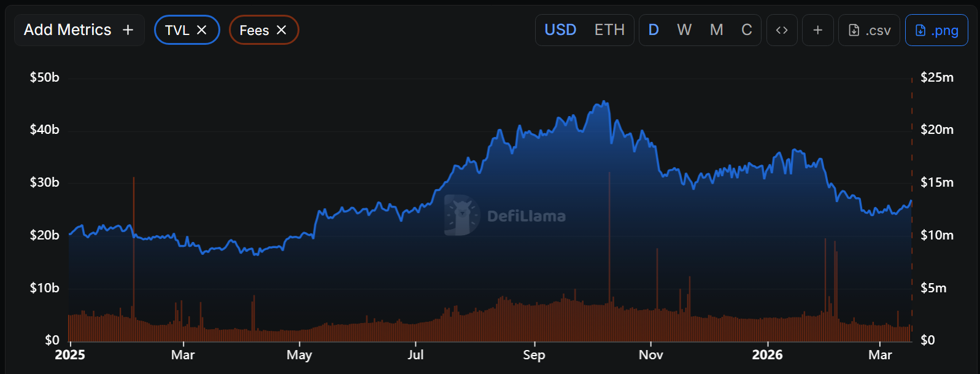Click the Sep marker on the time axis
This screenshot has width=980, height=374.
click(x=534, y=354)
